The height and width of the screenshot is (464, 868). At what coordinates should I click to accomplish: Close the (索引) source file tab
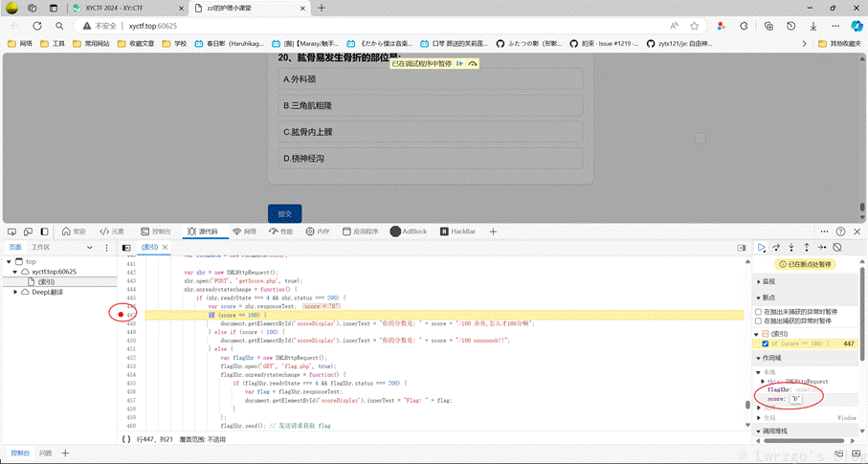(165, 248)
